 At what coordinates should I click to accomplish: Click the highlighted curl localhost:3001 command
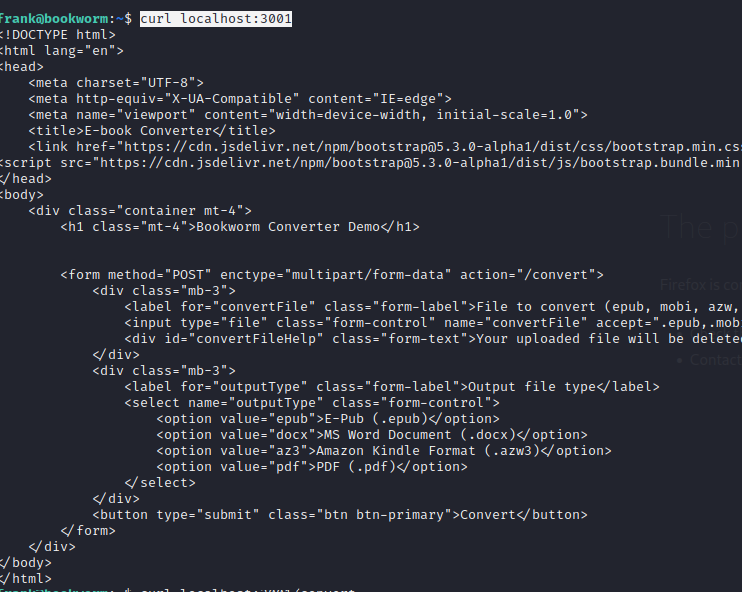(x=216, y=19)
